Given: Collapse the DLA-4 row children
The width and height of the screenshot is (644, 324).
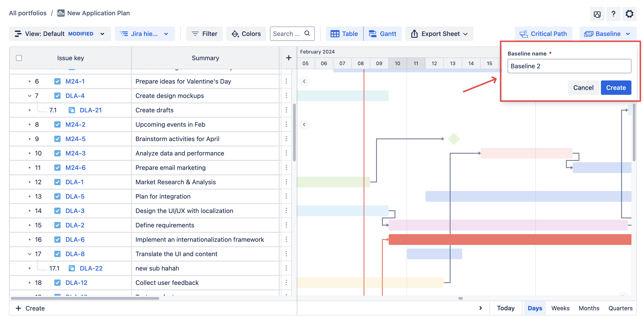Looking at the screenshot, I should click(x=29, y=96).
